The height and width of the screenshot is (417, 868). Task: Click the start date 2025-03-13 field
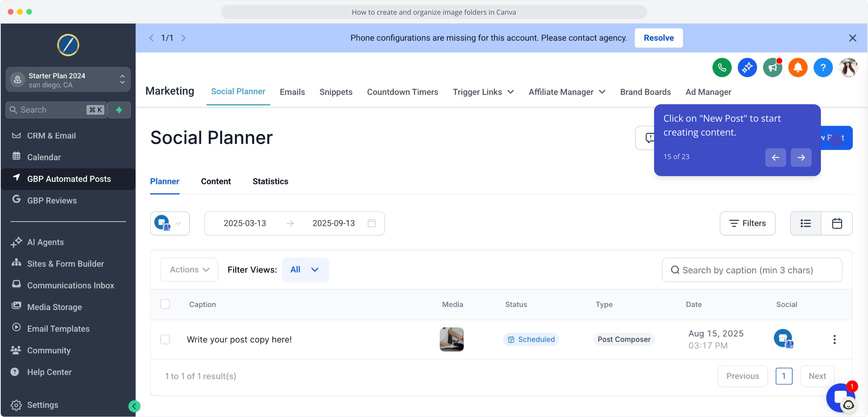[245, 223]
